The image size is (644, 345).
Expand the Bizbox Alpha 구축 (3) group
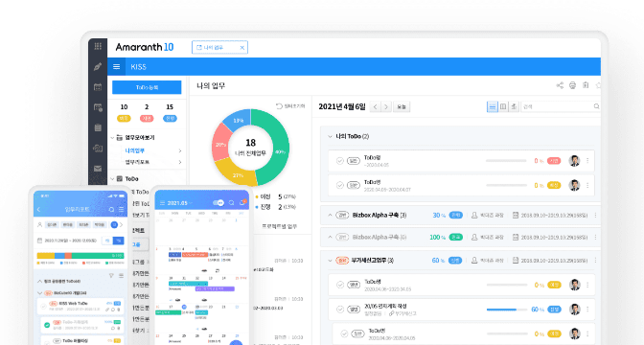330,216
